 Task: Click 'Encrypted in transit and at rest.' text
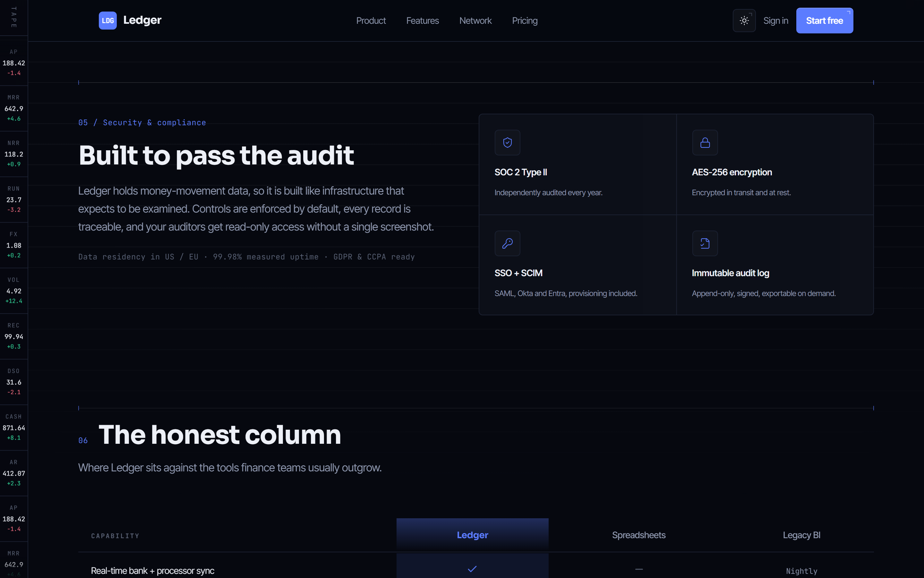741,193
